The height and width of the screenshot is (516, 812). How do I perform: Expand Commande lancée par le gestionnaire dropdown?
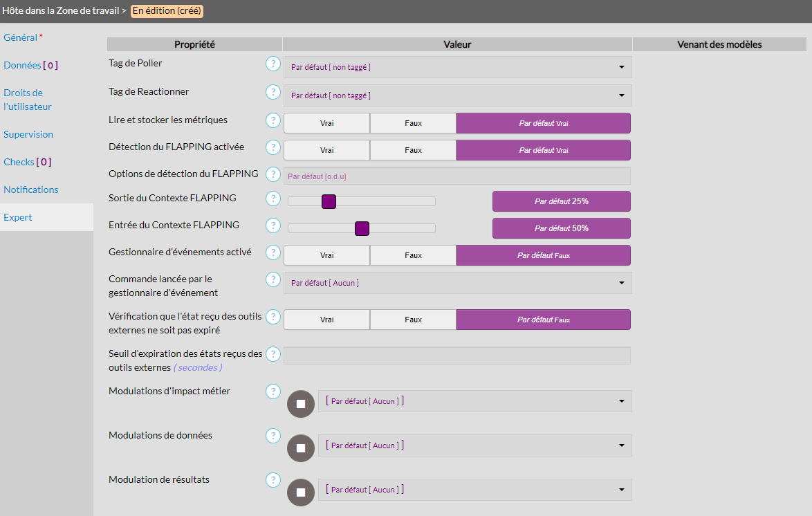[x=457, y=283]
